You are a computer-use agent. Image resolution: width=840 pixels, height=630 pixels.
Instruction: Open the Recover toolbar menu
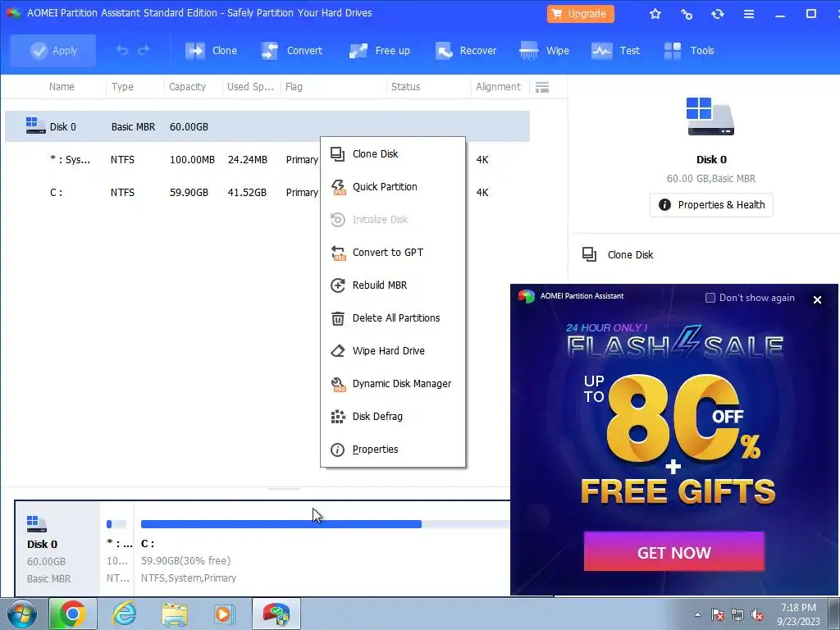(466, 50)
